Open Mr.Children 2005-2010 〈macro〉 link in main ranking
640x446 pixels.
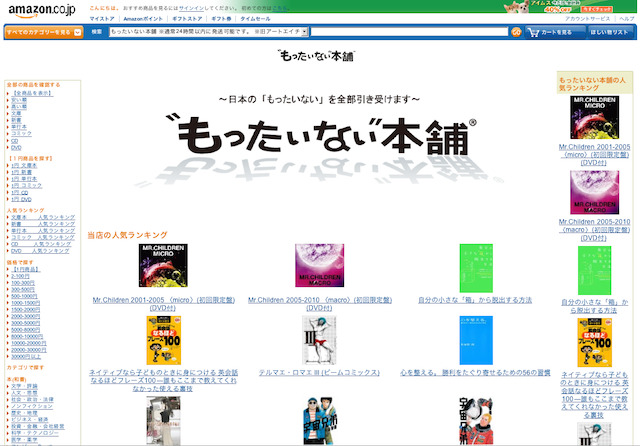point(320,304)
